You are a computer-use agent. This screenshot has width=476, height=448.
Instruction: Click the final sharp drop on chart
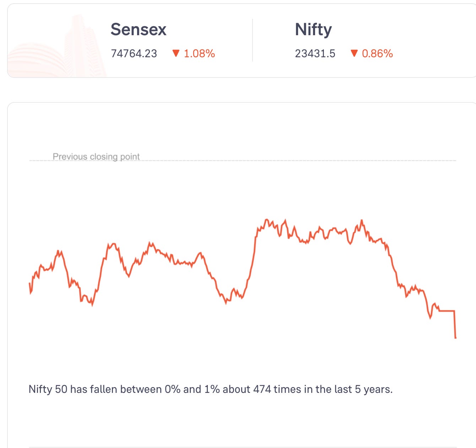click(455, 324)
